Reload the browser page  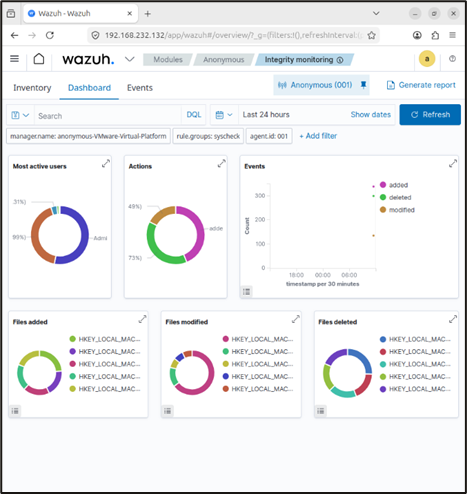[50, 35]
